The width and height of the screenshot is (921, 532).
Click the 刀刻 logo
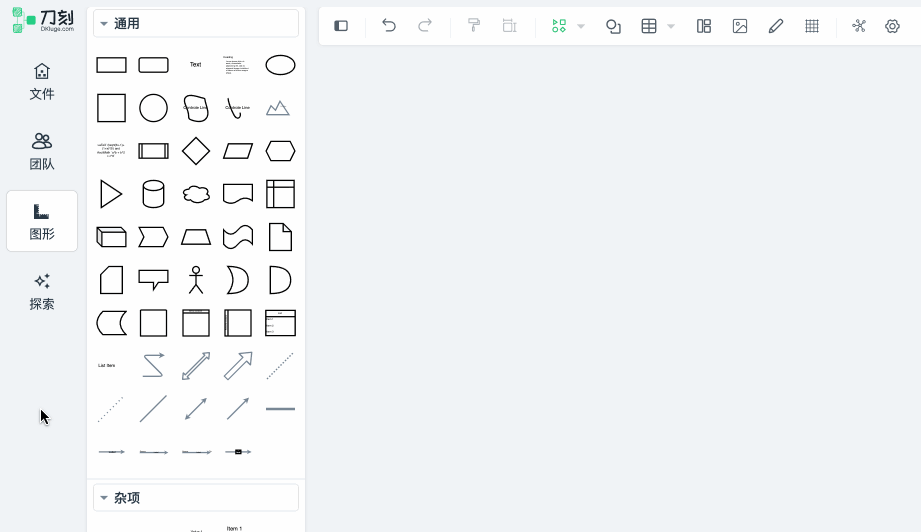coord(43,20)
